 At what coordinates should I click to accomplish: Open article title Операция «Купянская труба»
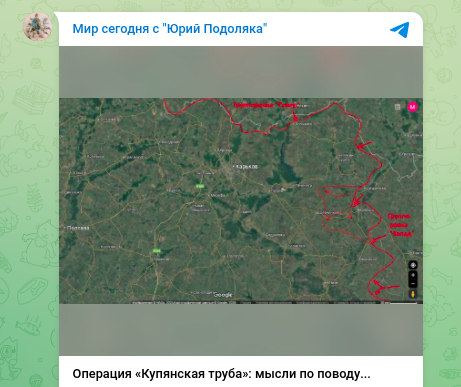click(x=221, y=374)
